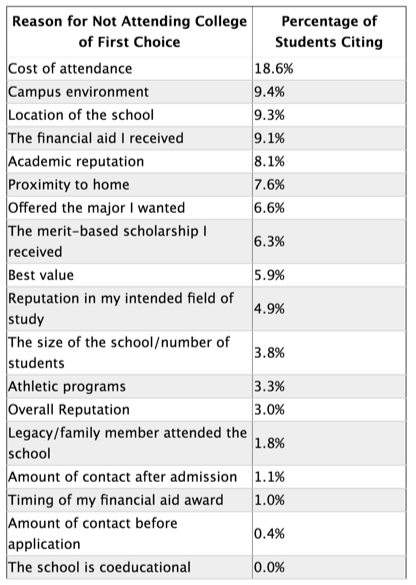Image resolution: width=416 pixels, height=585 pixels.
Task: Select the 'Proximity to home' cell
Action: pyautogui.click(x=129, y=184)
